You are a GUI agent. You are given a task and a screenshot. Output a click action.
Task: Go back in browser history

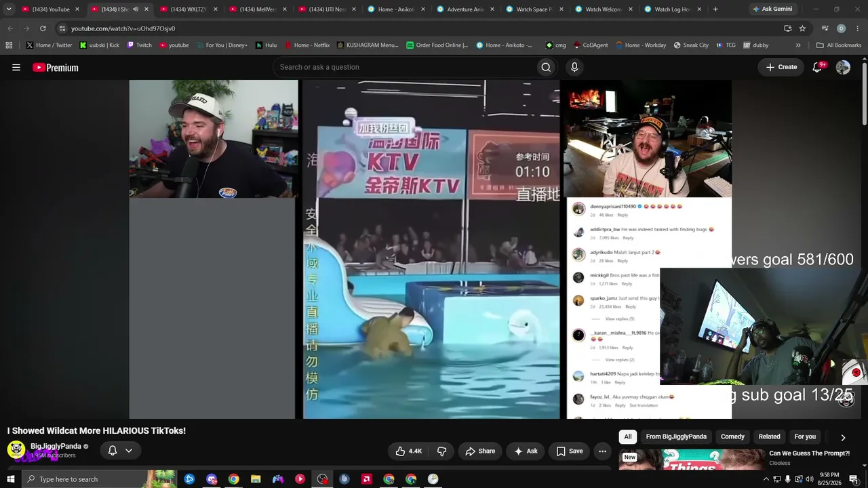coord(9,28)
